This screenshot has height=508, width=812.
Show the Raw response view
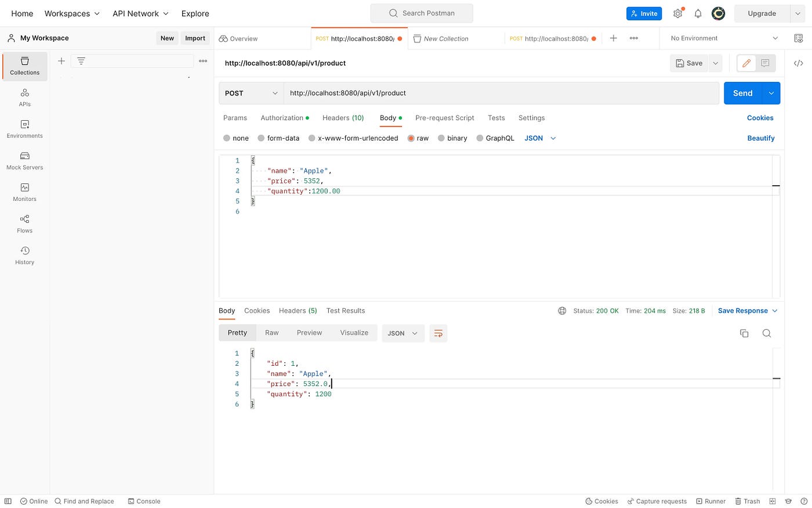tap(272, 333)
